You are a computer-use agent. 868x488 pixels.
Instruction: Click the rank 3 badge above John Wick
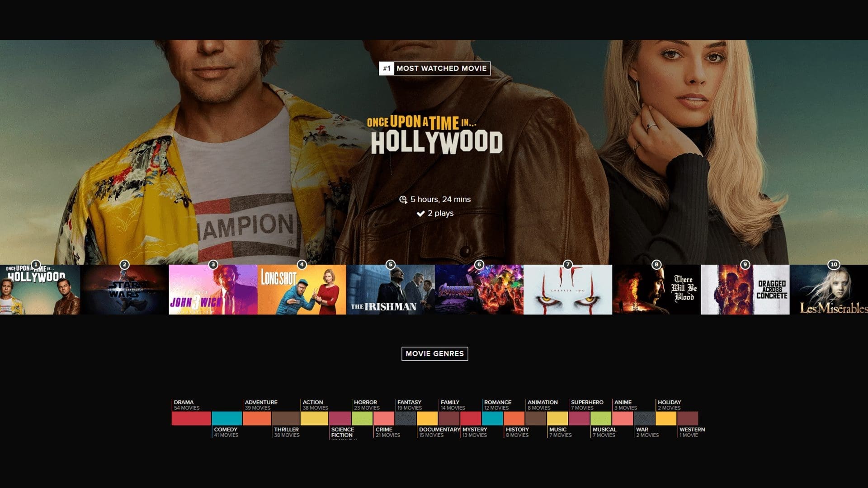[x=213, y=265]
